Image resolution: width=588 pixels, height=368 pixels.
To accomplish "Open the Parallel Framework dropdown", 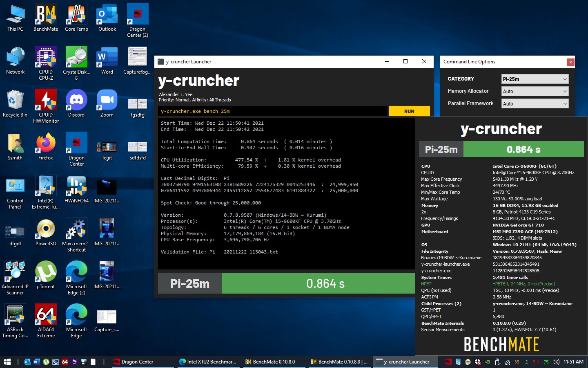I will [x=535, y=103].
